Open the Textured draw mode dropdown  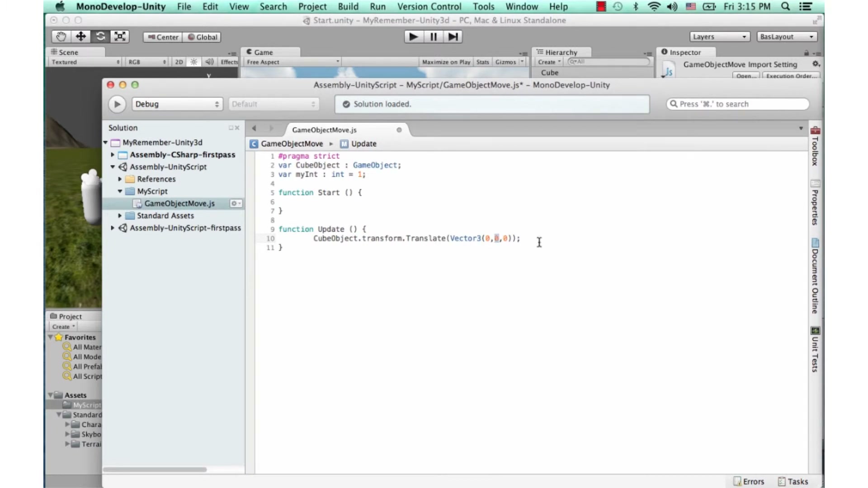click(x=85, y=62)
